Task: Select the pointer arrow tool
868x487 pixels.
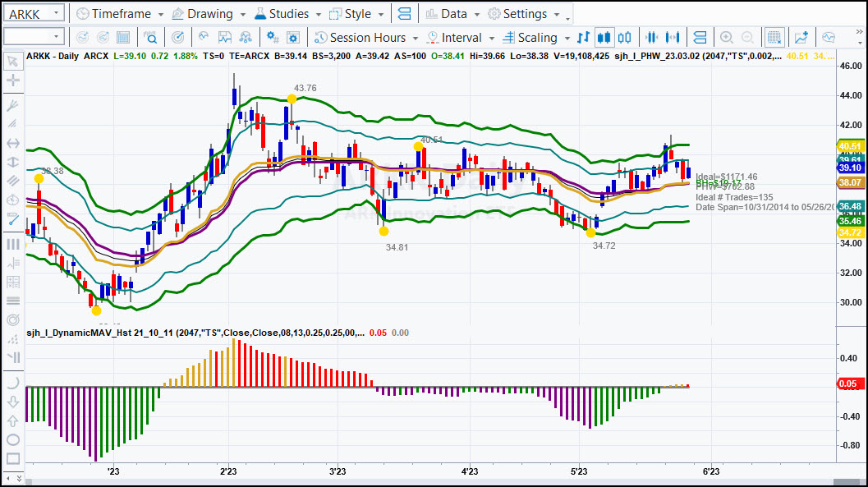Action: coord(13,61)
